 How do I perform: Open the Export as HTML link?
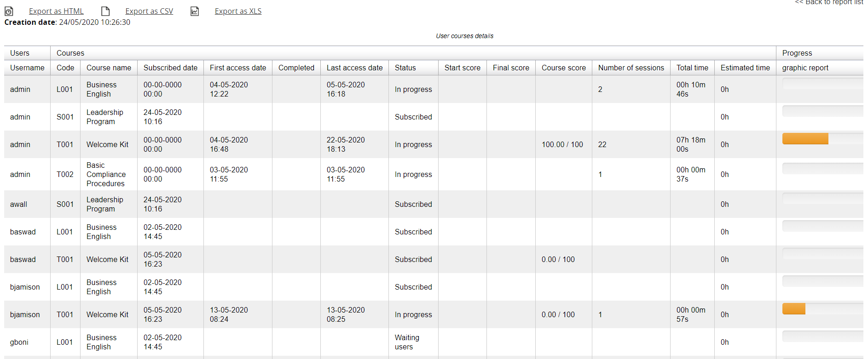[x=56, y=11]
